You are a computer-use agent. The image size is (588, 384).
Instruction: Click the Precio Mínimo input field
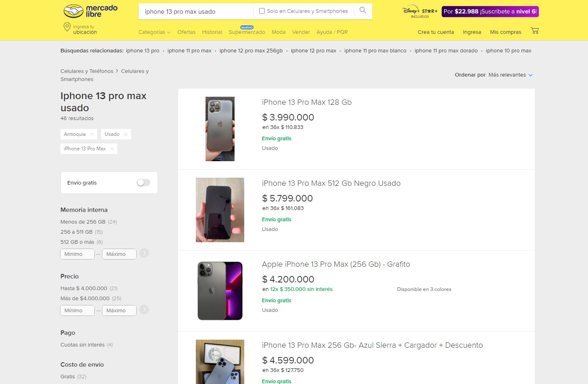point(77,310)
